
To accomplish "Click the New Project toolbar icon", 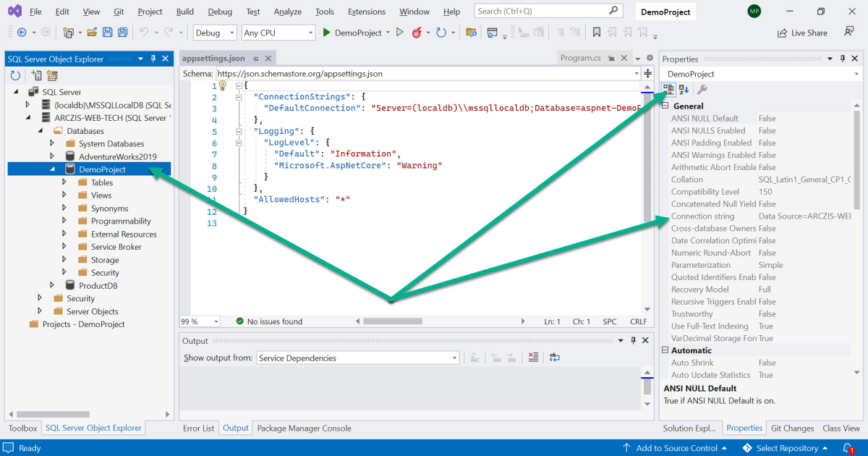I will [68, 33].
